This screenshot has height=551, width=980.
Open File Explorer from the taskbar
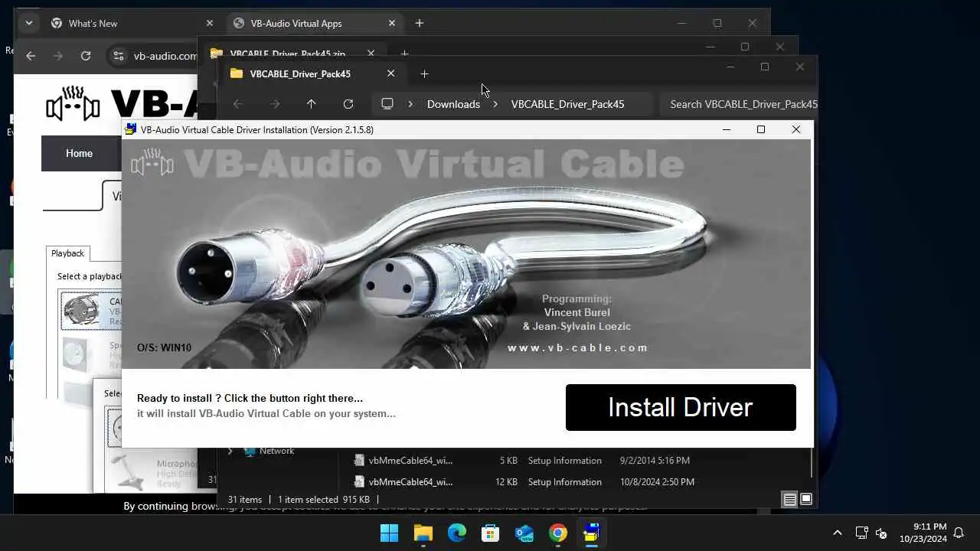[x=423, y=533]
